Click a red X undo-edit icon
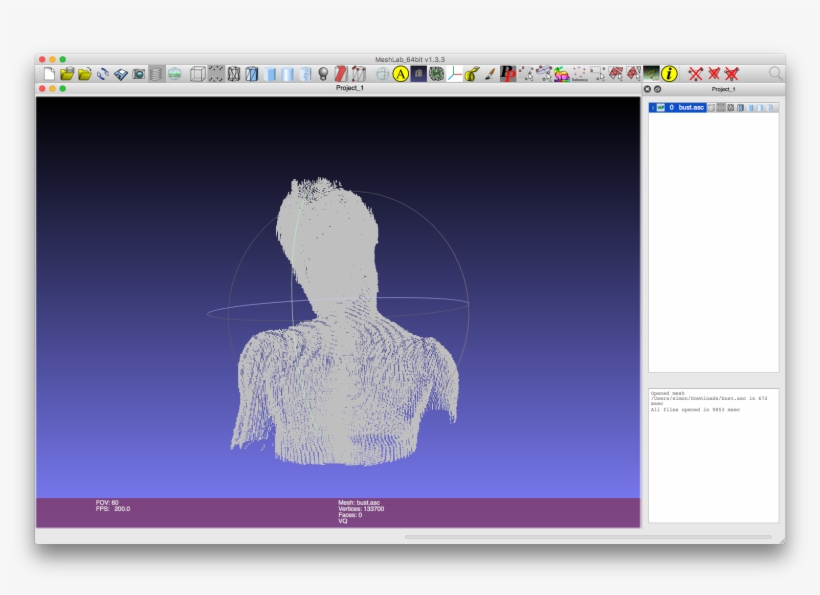 coord(695,72)
